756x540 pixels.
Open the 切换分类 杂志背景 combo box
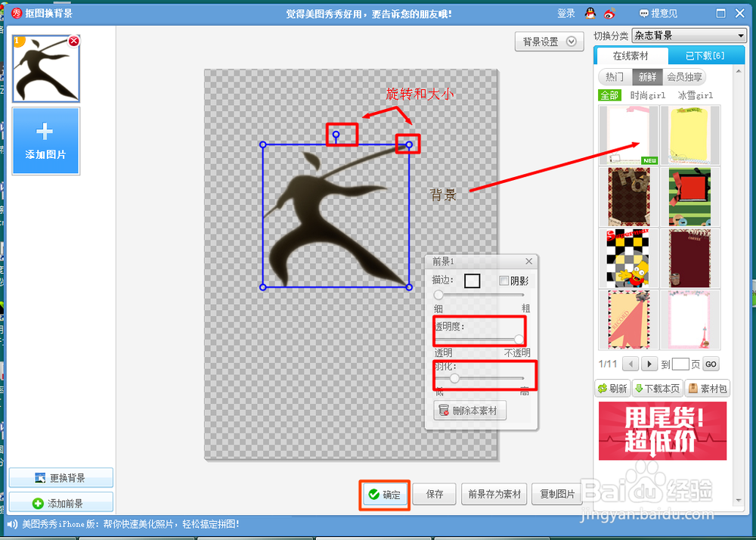pos(689,36)
